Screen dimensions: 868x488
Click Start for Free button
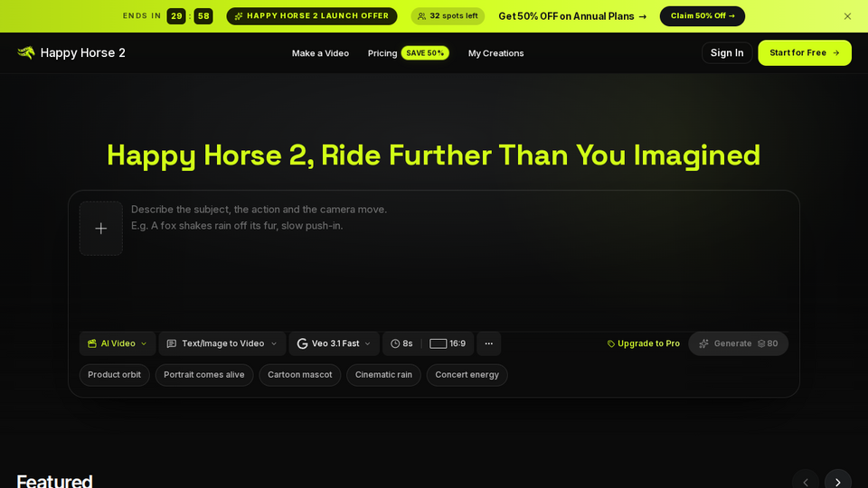tap(805, 52)
